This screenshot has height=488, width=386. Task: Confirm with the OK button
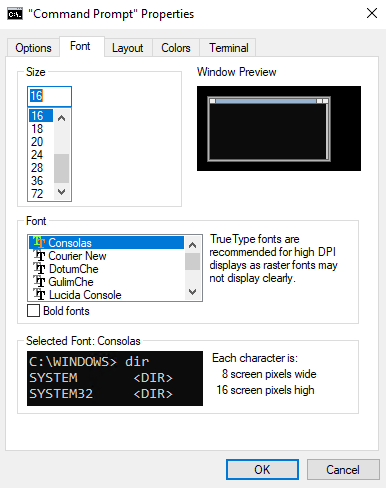point(262,469)
